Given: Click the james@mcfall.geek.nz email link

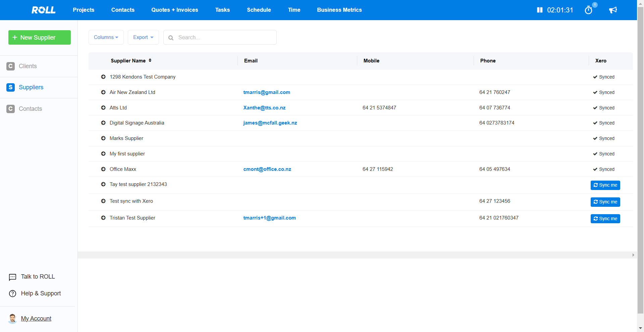Looking at the screenshot, I should click(270, 123).
